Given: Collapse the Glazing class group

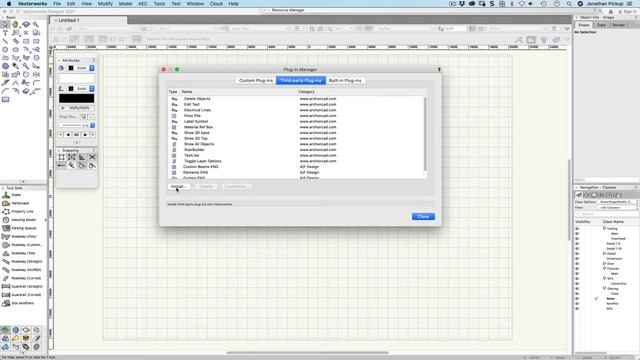Looking at the screenshot, I should pyautogui.click(x=604, y=289).
